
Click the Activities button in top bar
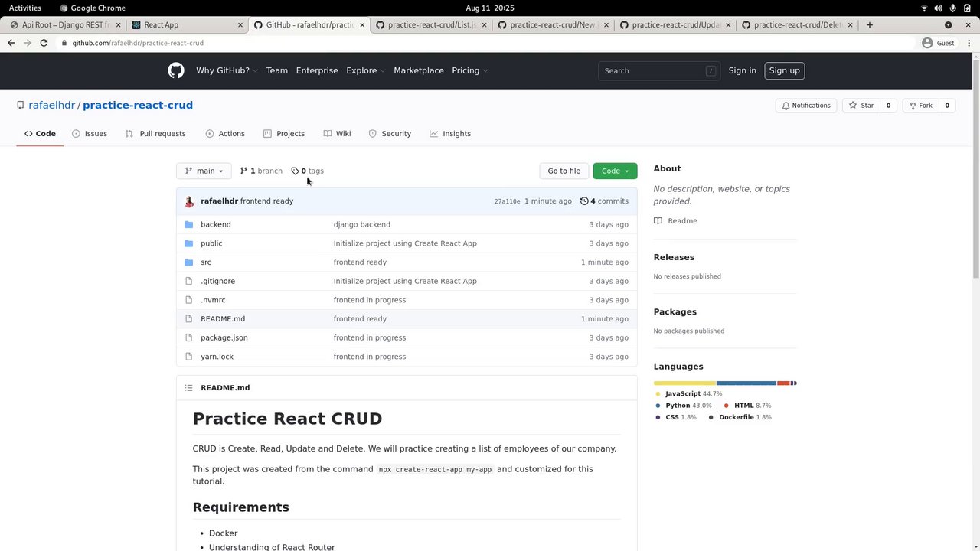25,8
